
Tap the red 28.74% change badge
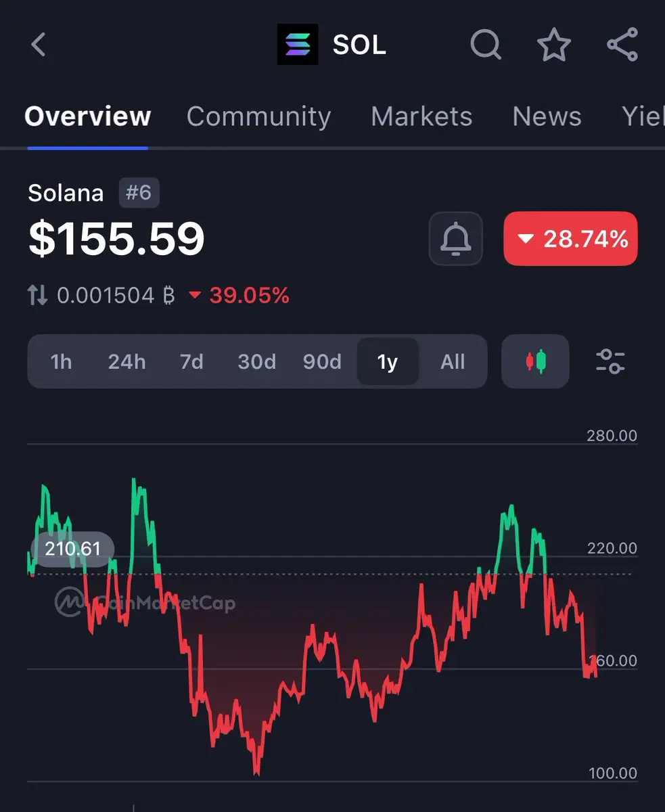(570, 239)
